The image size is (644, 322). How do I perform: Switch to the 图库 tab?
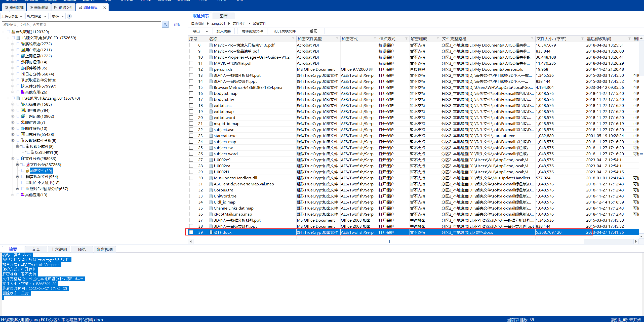point(223,16)
